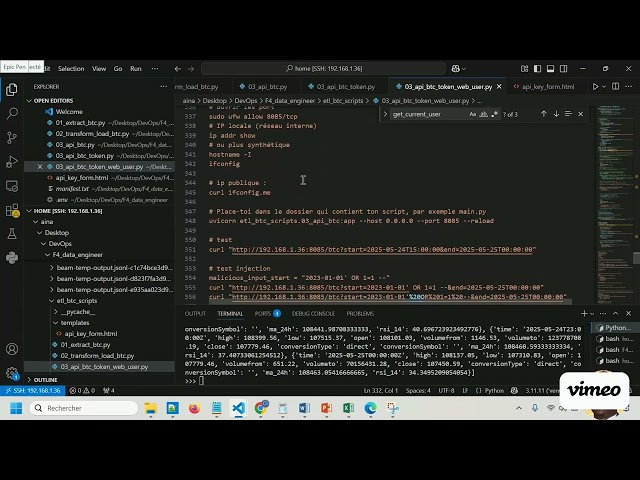Open Run and Debug view

12,162
